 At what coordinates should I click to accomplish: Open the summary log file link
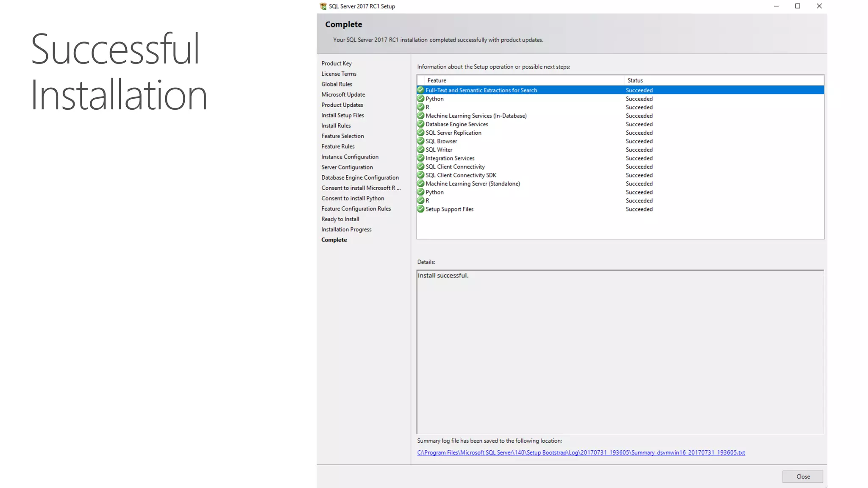(581, 452)
